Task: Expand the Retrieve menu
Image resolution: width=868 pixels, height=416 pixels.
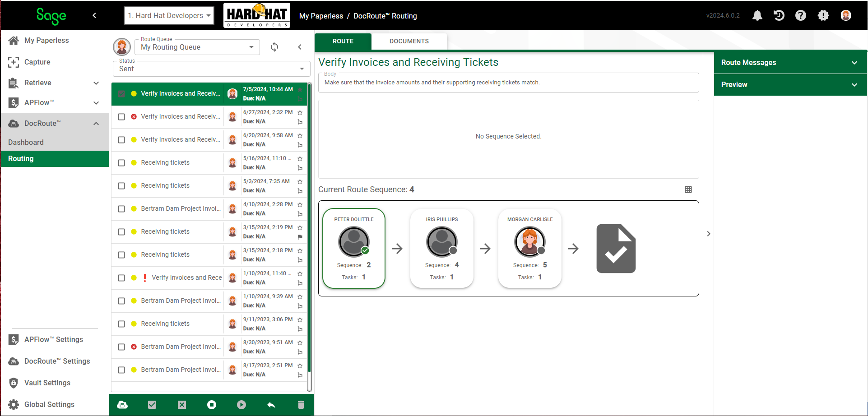Action: [x=55, y=83]
